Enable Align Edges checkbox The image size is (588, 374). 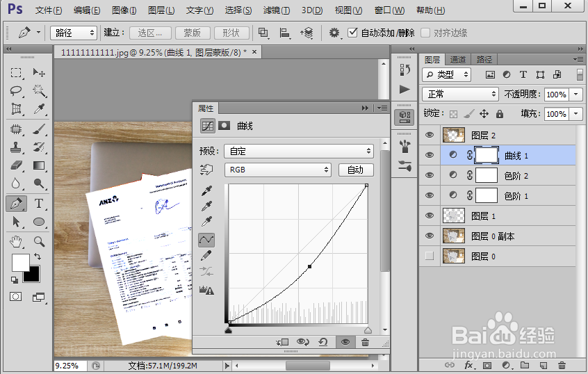click(x=425, y=33)
